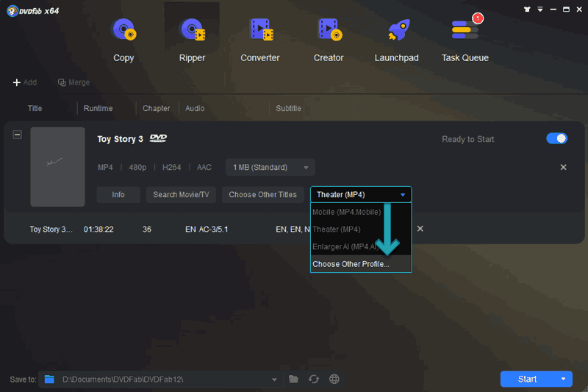This screenshot has width=588, height=392.
Task: Open the Converter module
Action: click(x=260, y=40)
